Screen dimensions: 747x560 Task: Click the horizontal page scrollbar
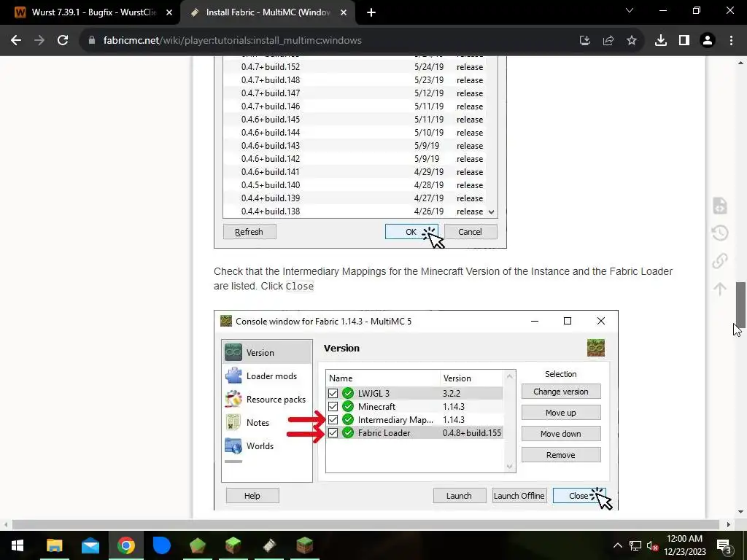click(x=365, y=524)
